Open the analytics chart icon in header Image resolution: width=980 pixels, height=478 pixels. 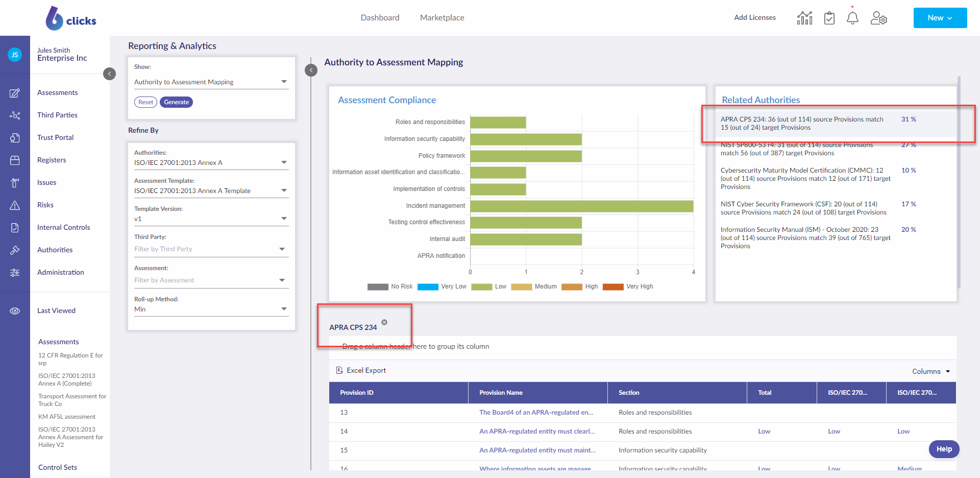[804, 18]
